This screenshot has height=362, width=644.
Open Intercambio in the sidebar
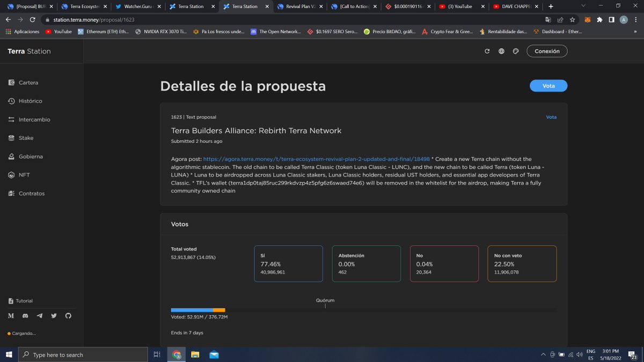click(x=29, y=120)
